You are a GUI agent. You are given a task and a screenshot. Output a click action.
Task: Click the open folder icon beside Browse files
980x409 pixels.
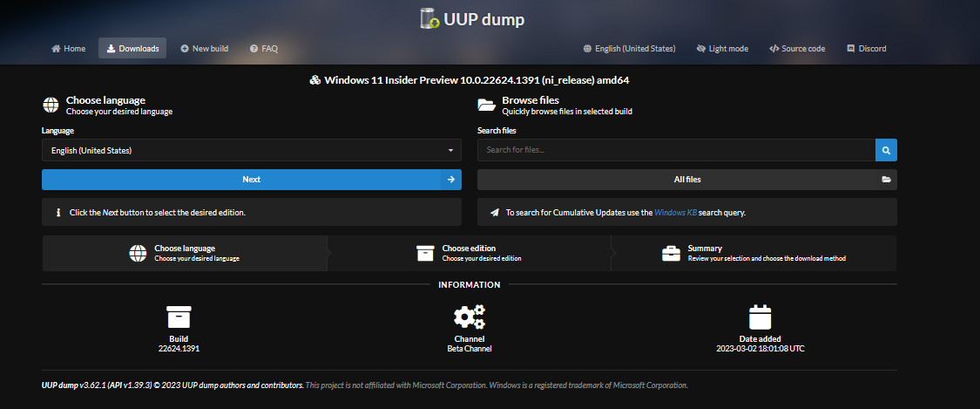click(x=486, y=105)
